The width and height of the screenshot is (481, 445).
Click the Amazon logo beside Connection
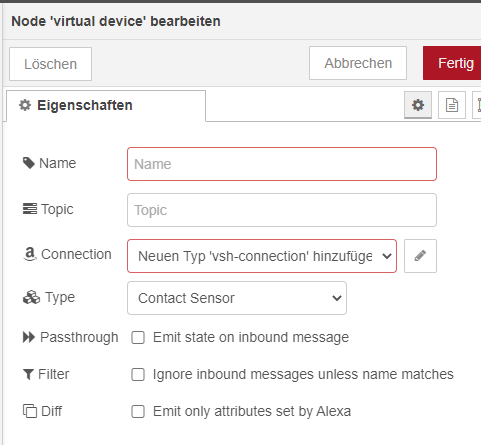[x=30, y=254]
